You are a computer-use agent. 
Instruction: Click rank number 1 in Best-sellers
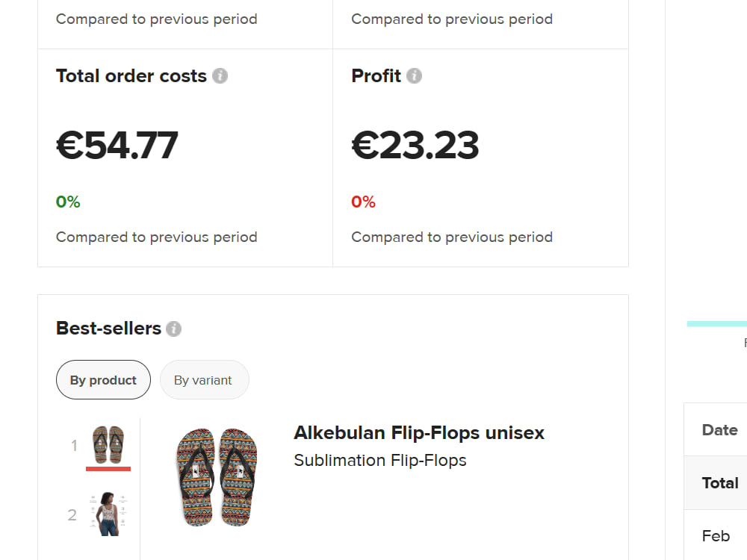pyautogui.click(x=74, y=446)
